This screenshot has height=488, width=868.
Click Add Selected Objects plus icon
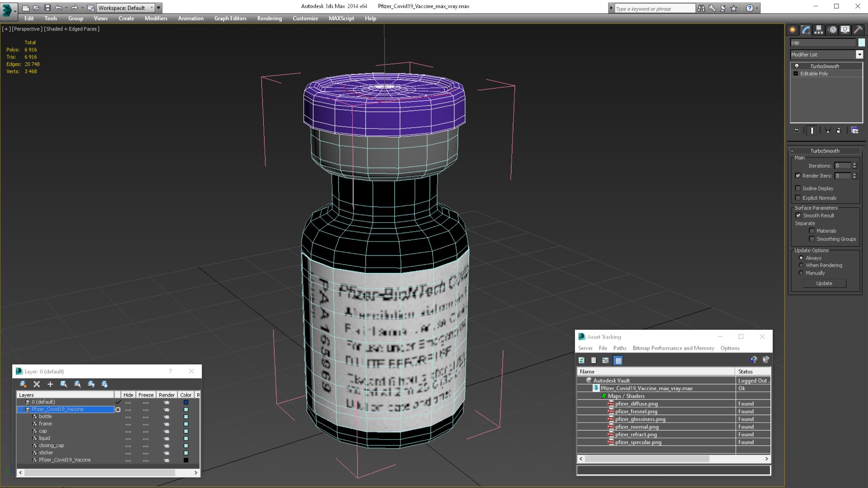(x=50, y=384)
